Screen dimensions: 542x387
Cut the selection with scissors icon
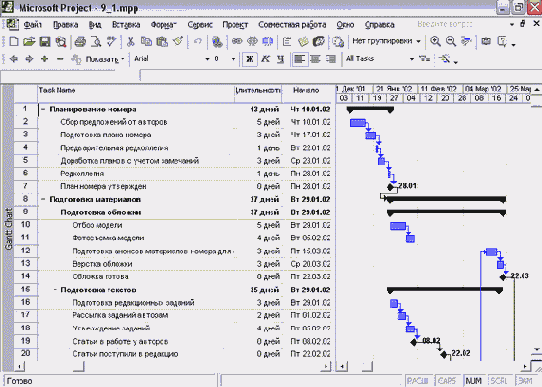point(130,42)
